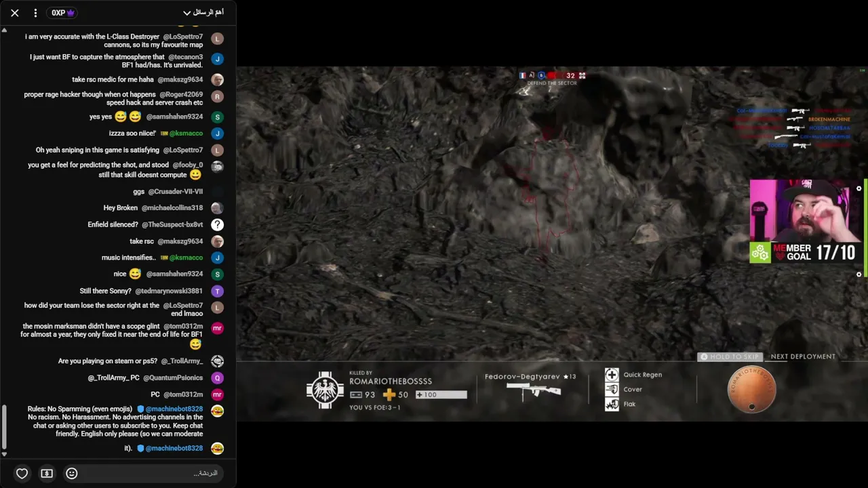Click LoSpettro7's avatar beside the sniping message

pyautogui.click(x=217, y=150)
